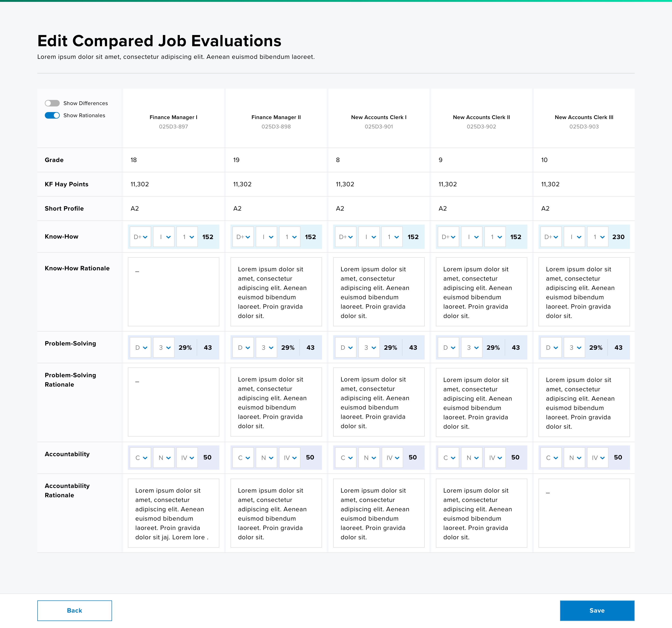Screen dimensions: 672x628
Task: Open Finance Manager I Problem-Solving D dropdown
Action: click(x=140, y=347)
